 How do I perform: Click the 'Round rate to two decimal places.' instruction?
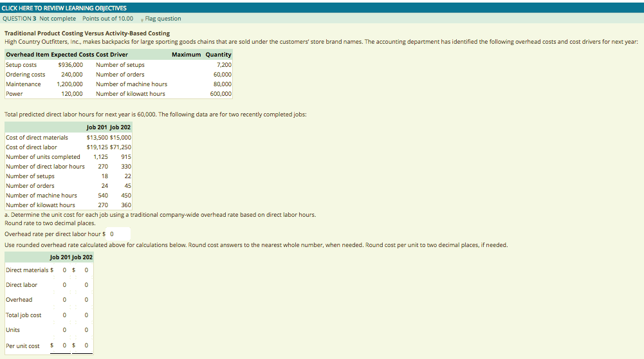click(50, 223)
